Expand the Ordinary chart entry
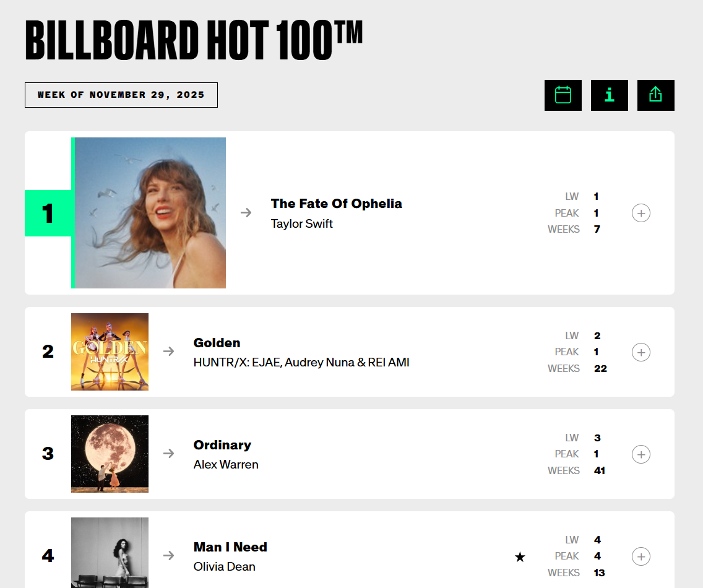This screenshot has width=703, height=588. coord(640,454)
